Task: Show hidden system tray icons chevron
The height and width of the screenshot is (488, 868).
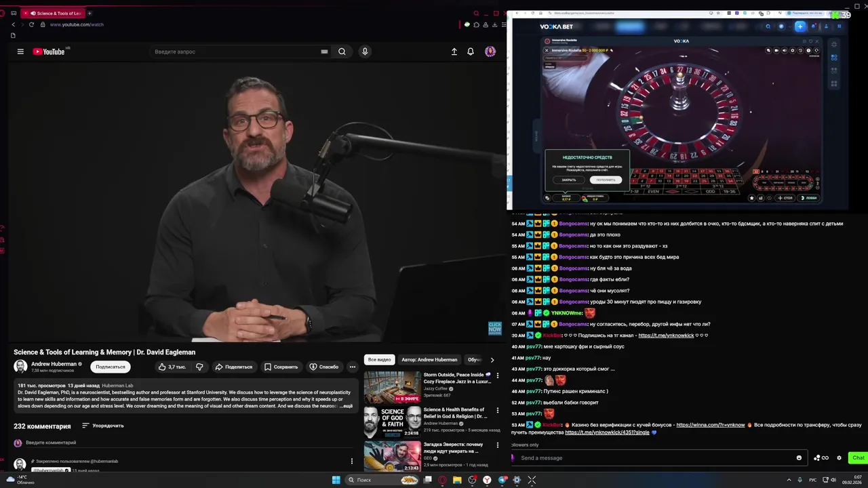Action: coord(789,480)
